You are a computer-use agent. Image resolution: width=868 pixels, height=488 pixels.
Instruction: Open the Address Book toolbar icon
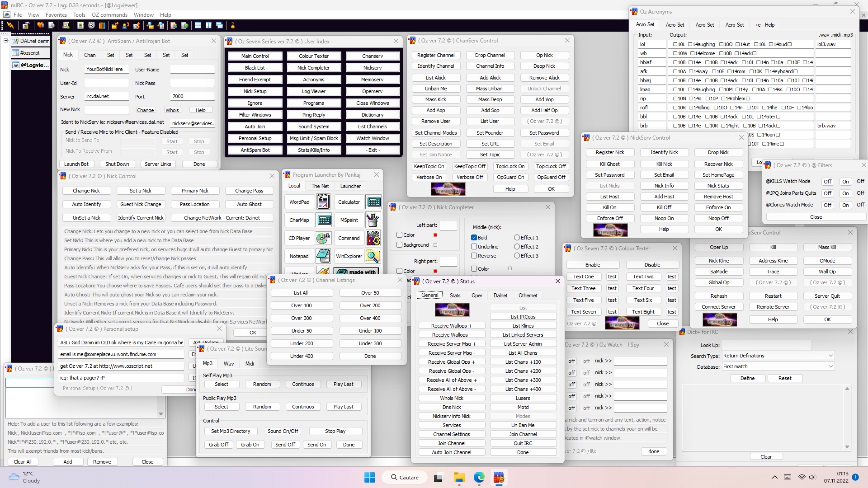pos(80,25)
